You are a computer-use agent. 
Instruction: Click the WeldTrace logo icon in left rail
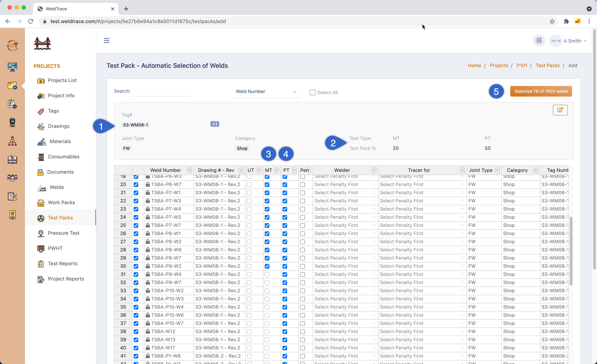coord(12,45)
